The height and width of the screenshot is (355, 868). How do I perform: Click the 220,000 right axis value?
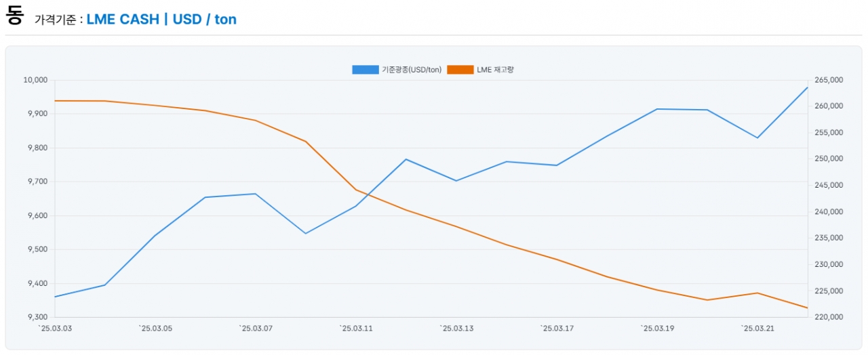pyautogui.click(x=827, y=317)
